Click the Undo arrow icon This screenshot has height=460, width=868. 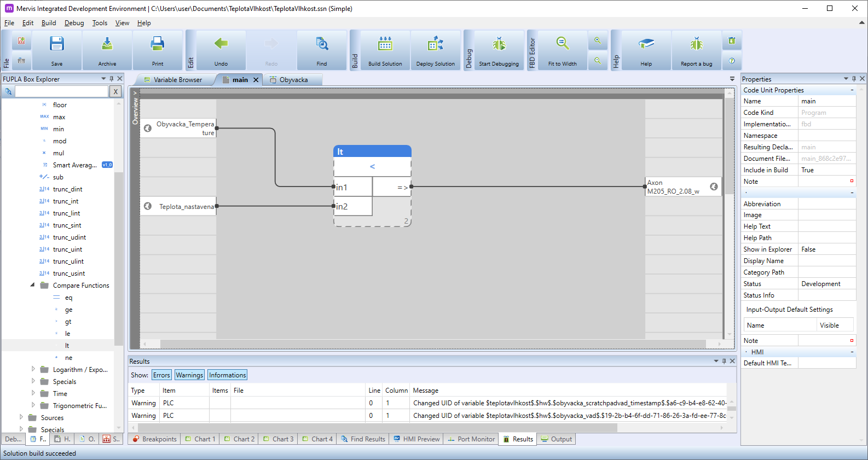click(x=221, y=45)
